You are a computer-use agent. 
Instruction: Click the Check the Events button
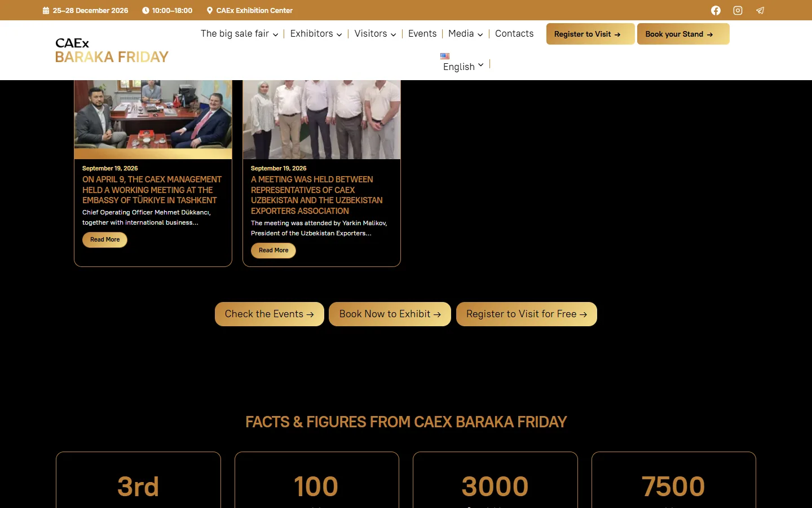click(270, 314)
